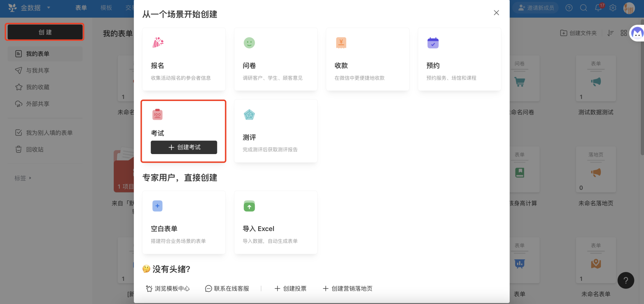
Task: Open the 测试数据测试 form thumbnail
Action: click(596, 78)
